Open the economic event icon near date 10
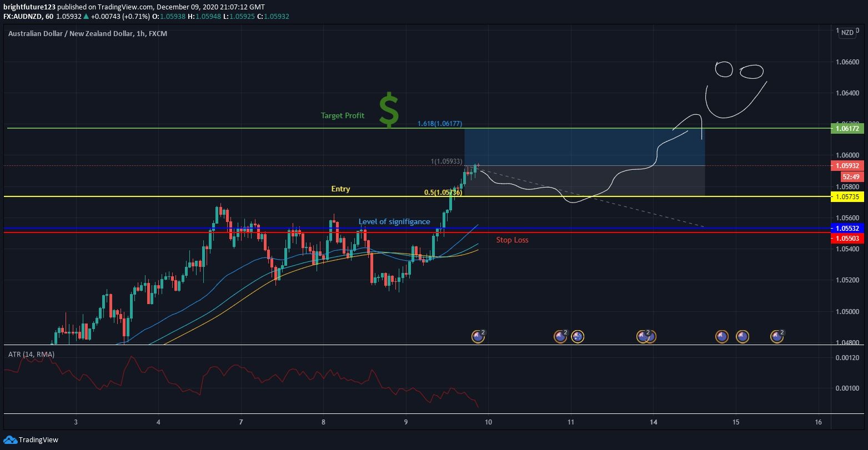 (478, 336)
